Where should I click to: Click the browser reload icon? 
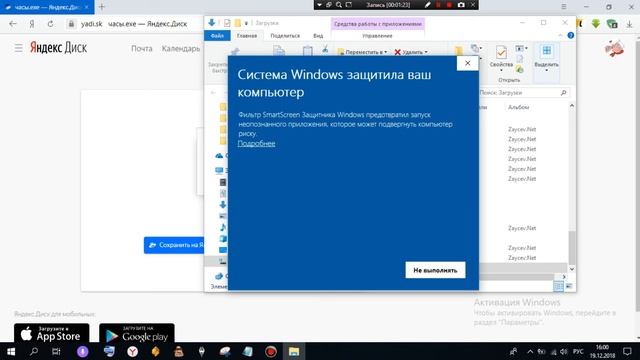click(x=50, y=24)
